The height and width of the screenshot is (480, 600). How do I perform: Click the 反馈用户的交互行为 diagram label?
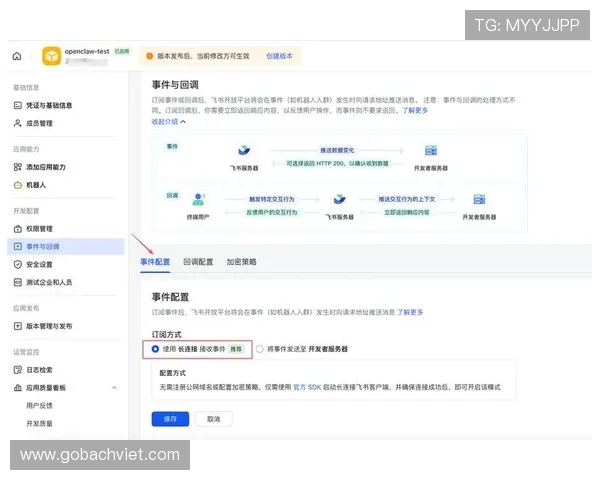pyautogui.click(x=272, y=212)
